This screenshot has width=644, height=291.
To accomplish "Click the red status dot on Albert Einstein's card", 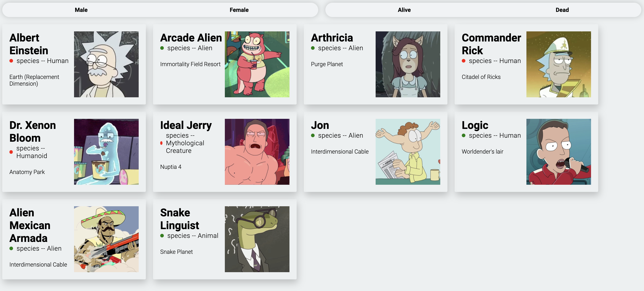I will tap(11, 61).
